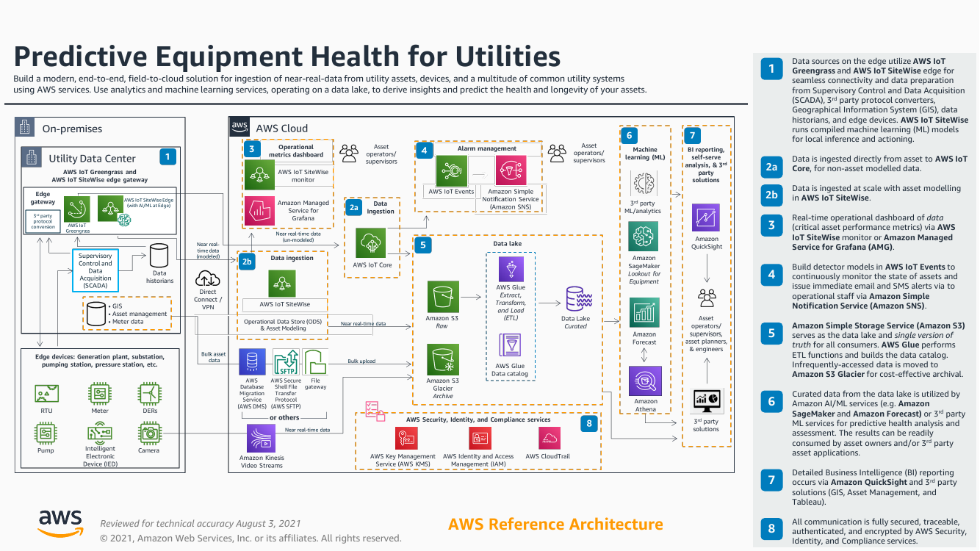The height and width of the screenshot is (551, 980).
Task: Click the Amazon S3 Raw bucket icon
Action: 444,298
